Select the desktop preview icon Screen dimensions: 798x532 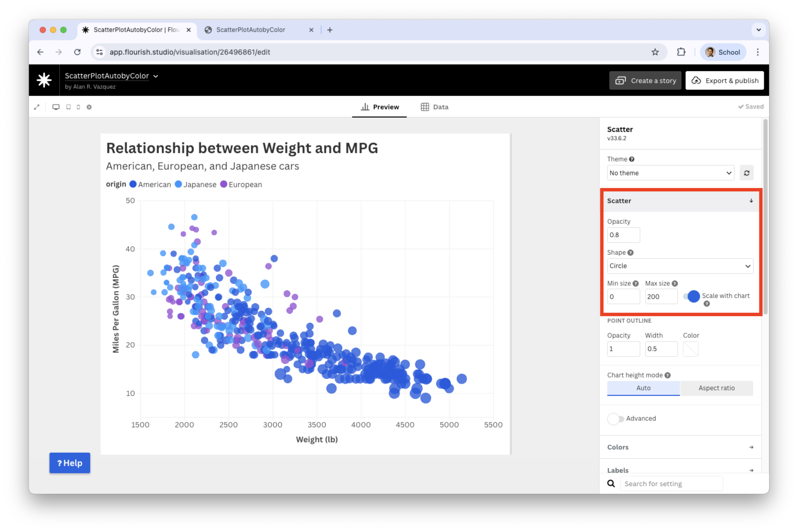pos(56,107)
